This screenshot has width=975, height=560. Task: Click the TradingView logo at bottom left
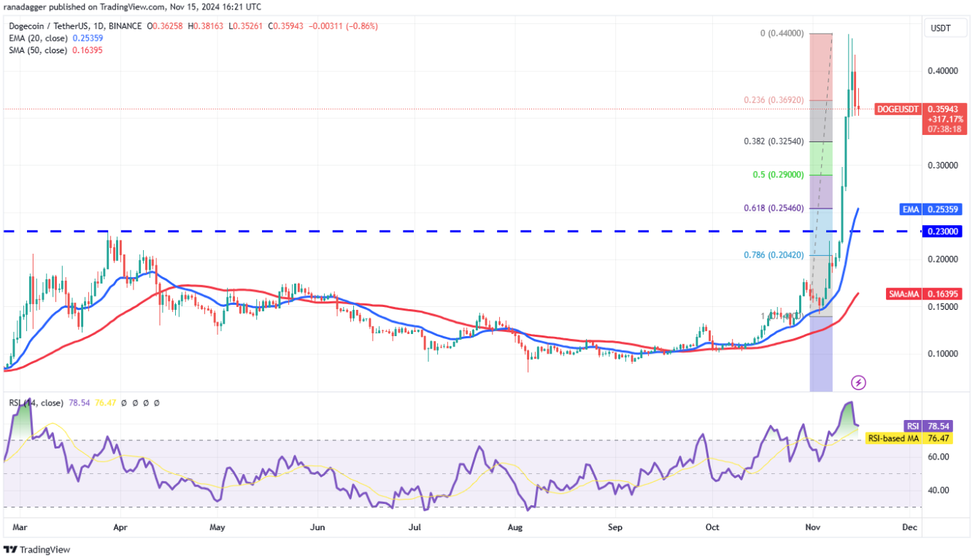point(36,550)
